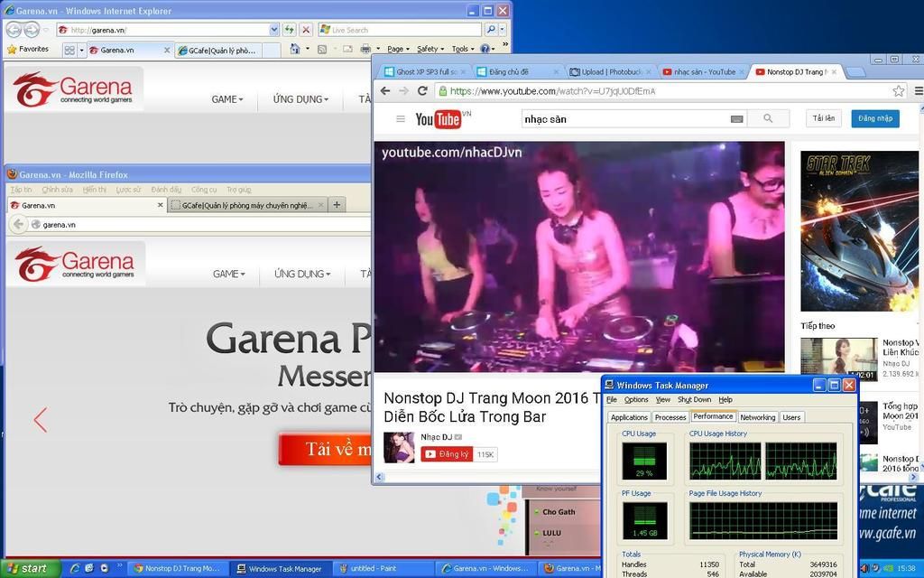The image size is (924, 578).
Task: Open the Quick Tabs dropdown arrow
Action: point(81,51)
